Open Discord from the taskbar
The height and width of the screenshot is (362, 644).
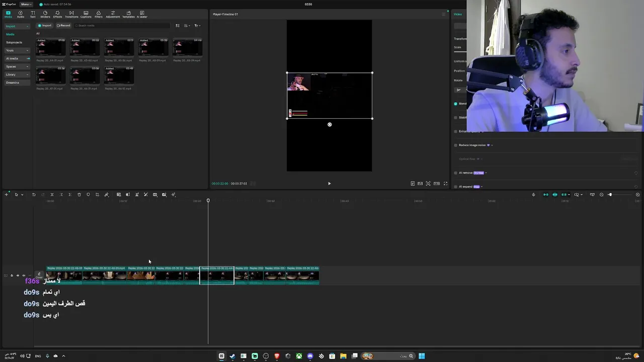[x=310, y=356]
